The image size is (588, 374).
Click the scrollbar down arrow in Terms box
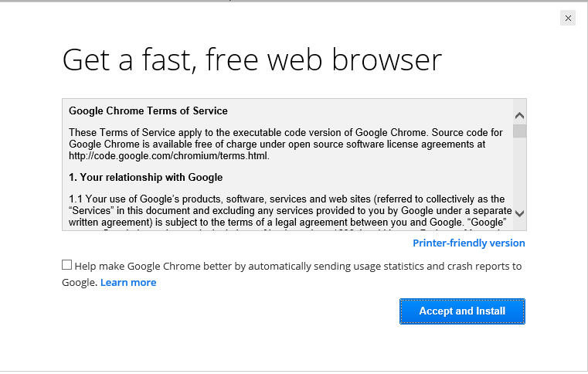tap(519, 213)
